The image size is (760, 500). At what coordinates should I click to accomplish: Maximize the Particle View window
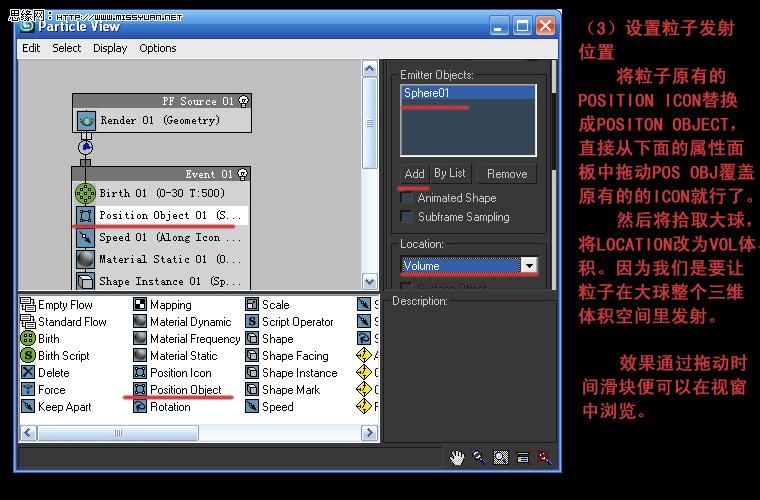522,25
